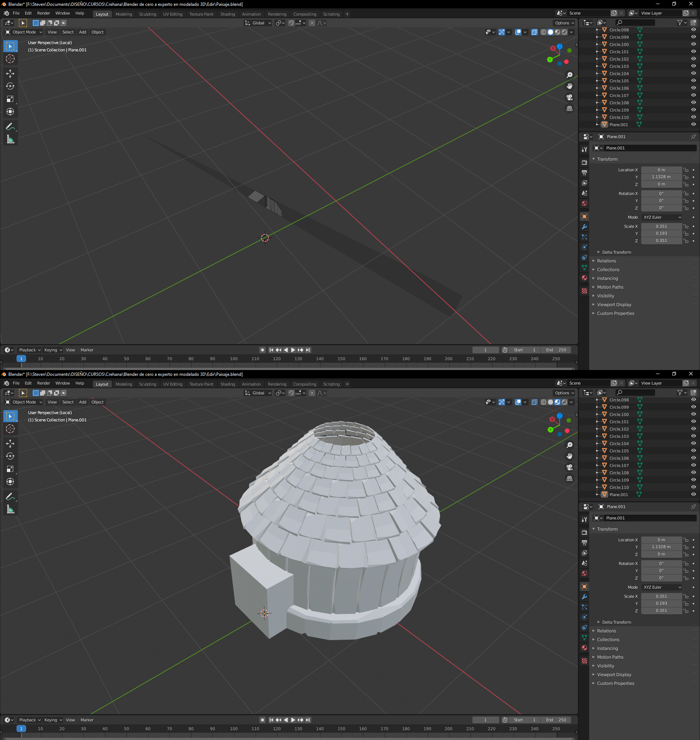Click the pan hand icon in lower viewport
700x740 pixels.
tap(569, 456)
